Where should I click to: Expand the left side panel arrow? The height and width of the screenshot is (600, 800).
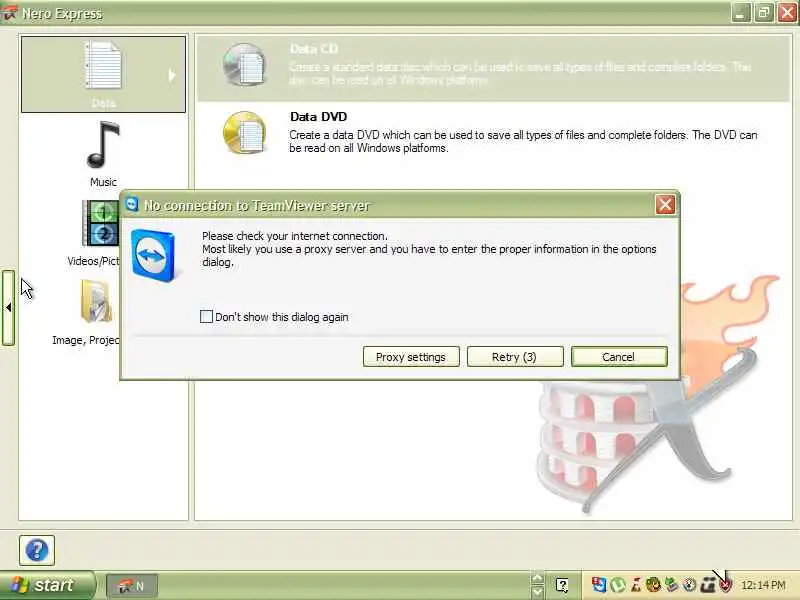(8, 308)
